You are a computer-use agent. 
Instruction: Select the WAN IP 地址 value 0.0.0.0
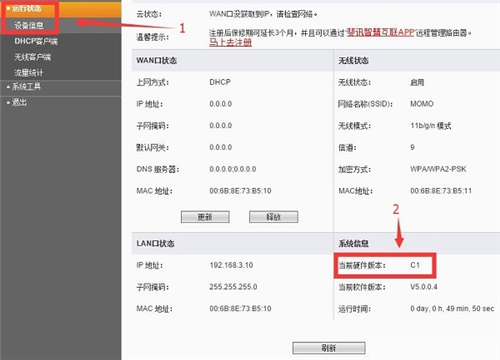[x=221, y=104]
